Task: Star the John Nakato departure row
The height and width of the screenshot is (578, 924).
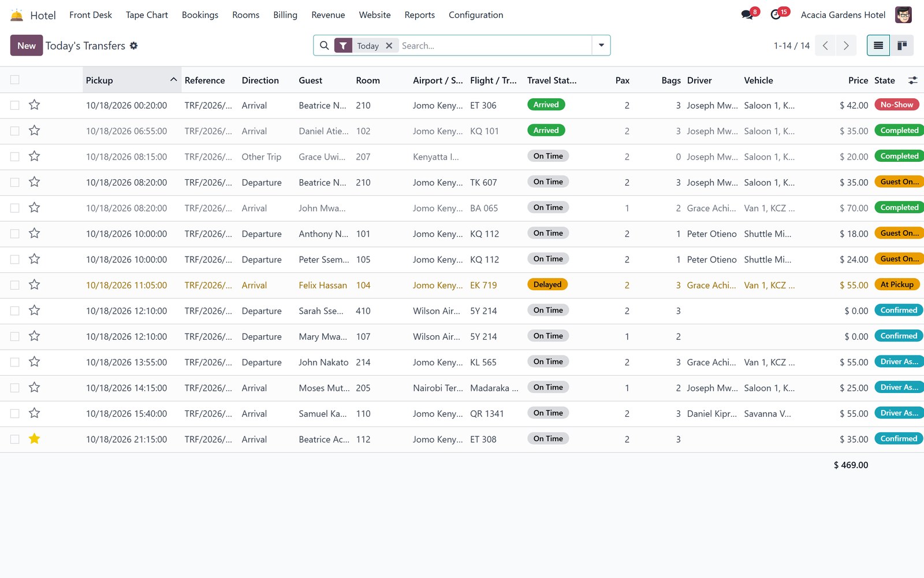Action: pyautogui.click(x=35, y=362)
